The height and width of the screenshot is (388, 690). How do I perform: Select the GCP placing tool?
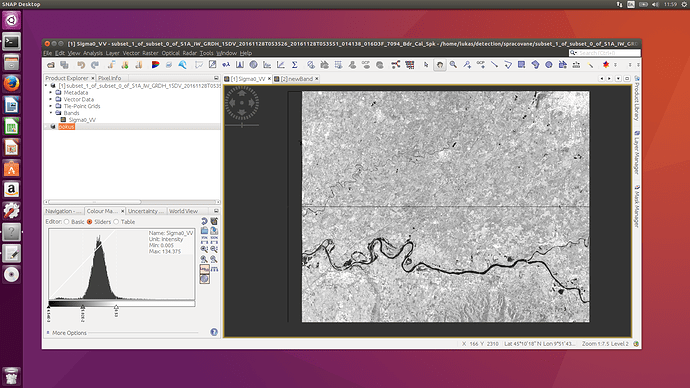pyautogui.click(x=481, y=65)
